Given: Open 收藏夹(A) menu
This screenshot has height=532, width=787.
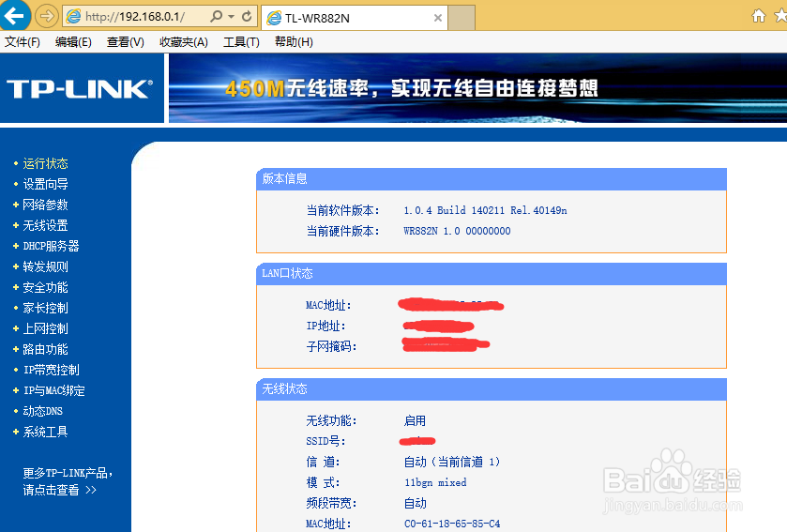Looking at the screenshot, I should (183, 42).
